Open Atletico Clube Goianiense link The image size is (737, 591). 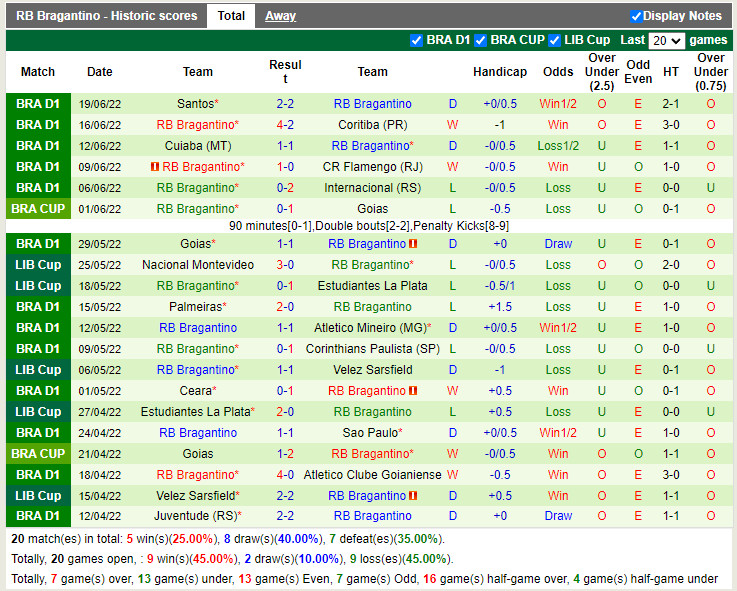(x=373, y=474)
